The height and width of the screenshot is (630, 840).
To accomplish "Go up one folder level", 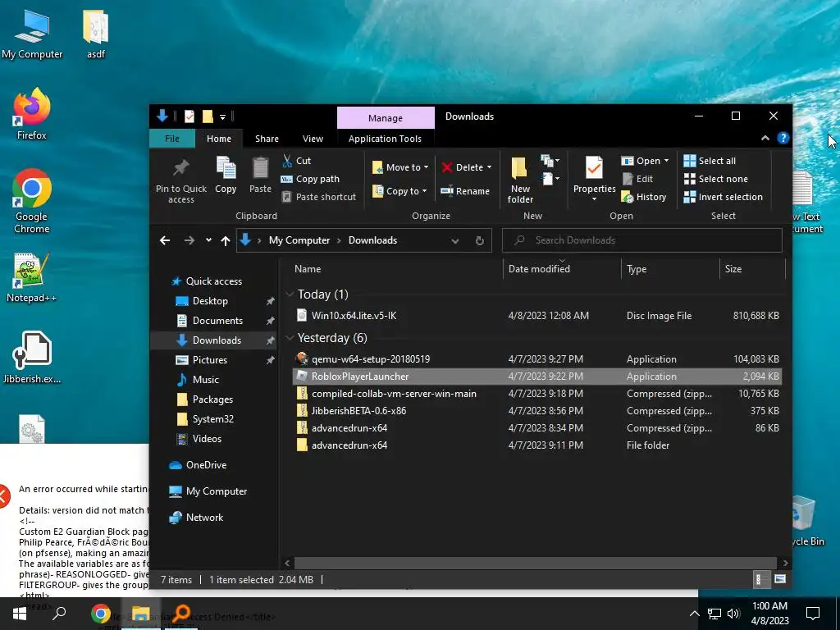I will click(x=226, y=240).
